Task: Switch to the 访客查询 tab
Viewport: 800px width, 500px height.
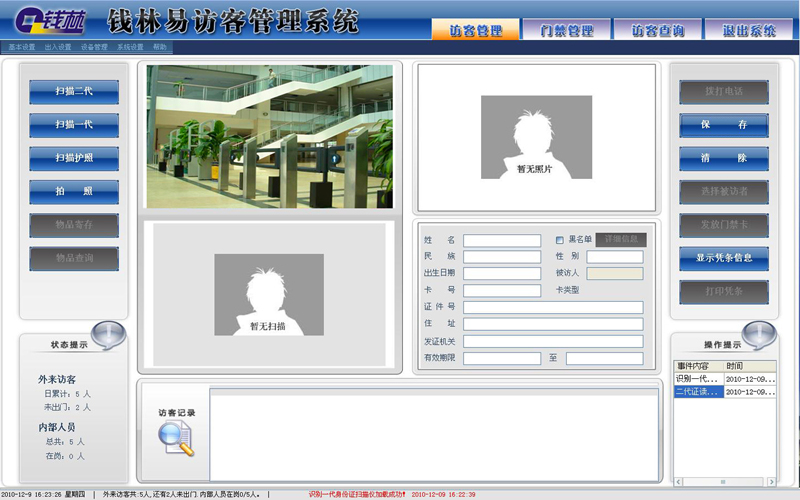Action: coord(658,30)
